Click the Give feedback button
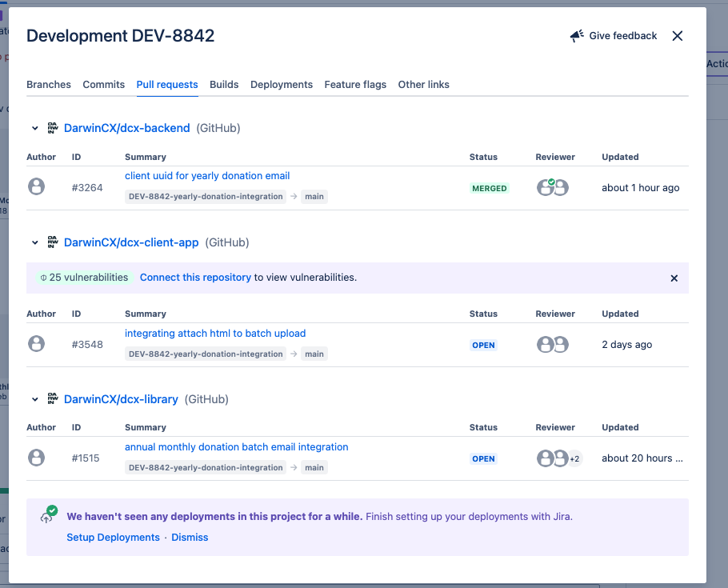This screenshot has width=728, height=588. [614, 36]
